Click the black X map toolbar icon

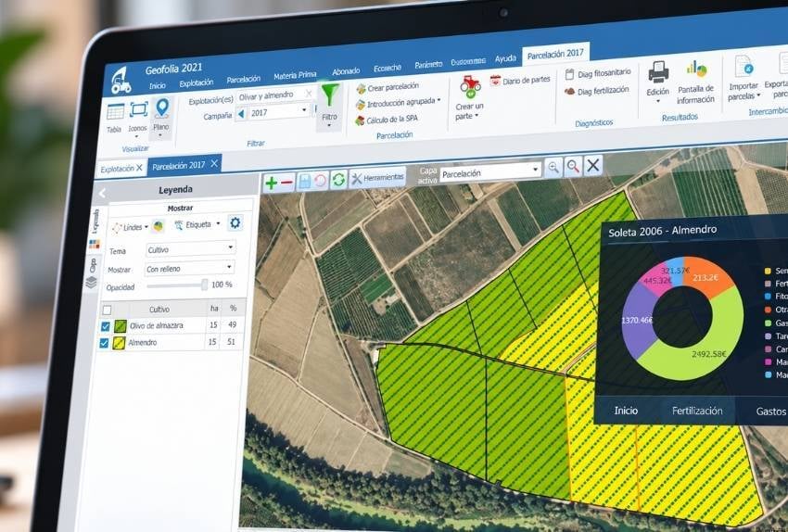[x=593, y=165]
